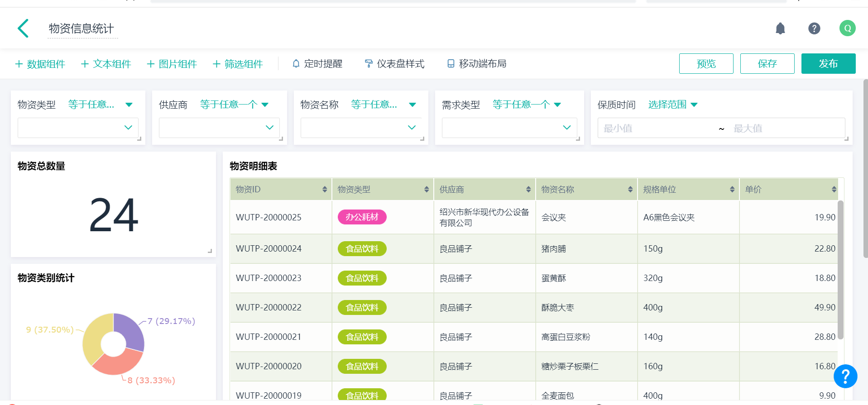868x405 pixels.
Task: Add a 数据组件 component
Action: click(x=40, y=64)
